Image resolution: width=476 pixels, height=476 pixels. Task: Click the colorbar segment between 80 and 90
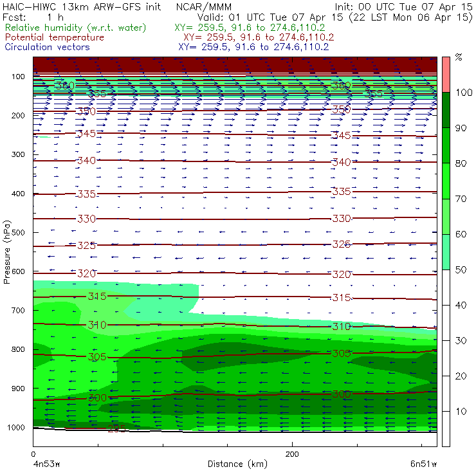446,145
